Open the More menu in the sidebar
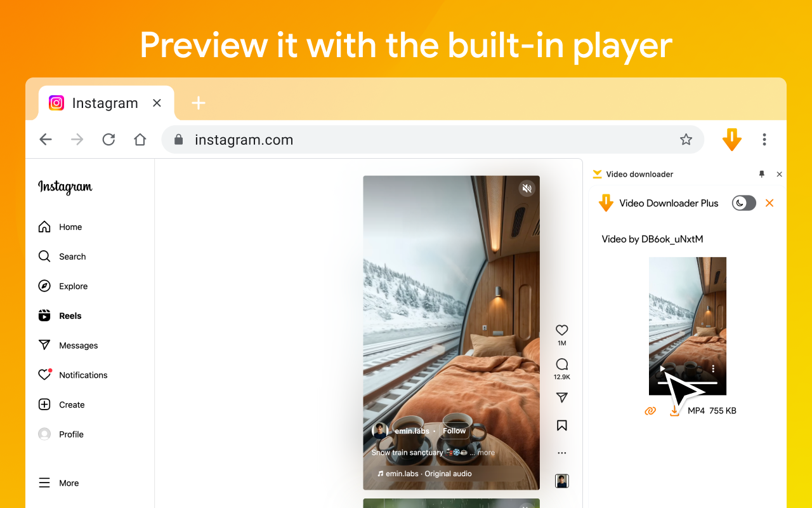Viewport: 812px width, 508px height. 58,483
